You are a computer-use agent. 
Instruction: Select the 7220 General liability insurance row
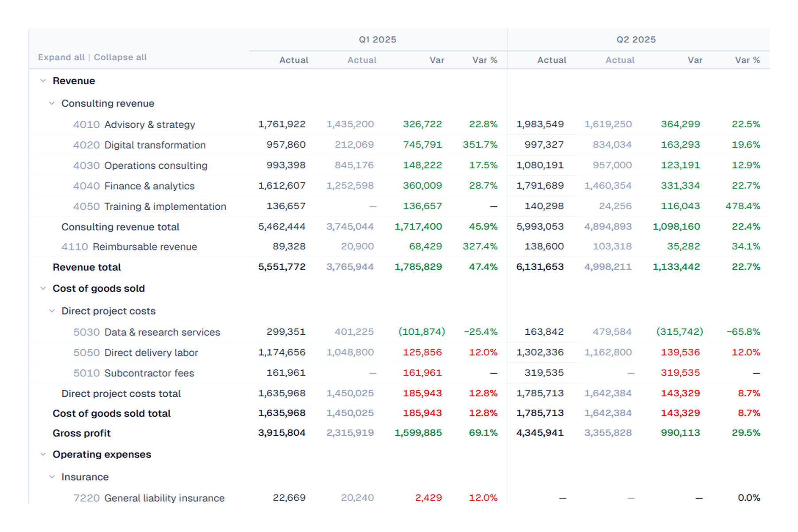pyautogui.click(x=399, y=498)
